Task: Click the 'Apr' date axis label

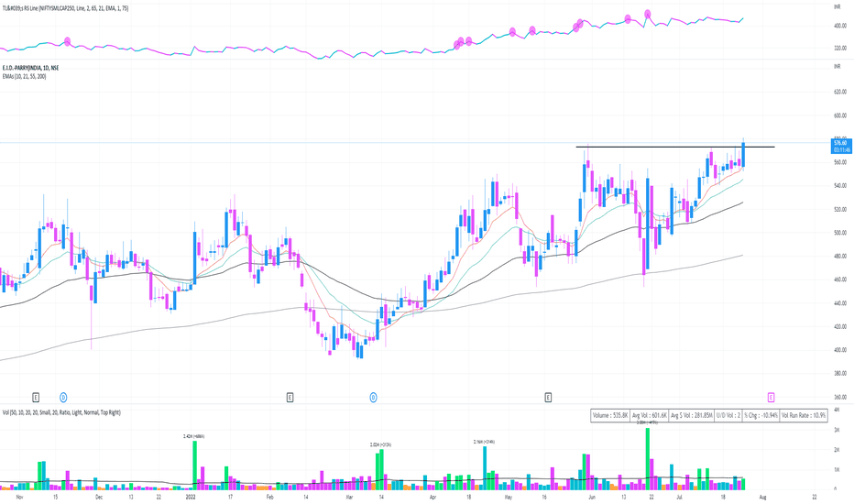Action: coord(433,498)
